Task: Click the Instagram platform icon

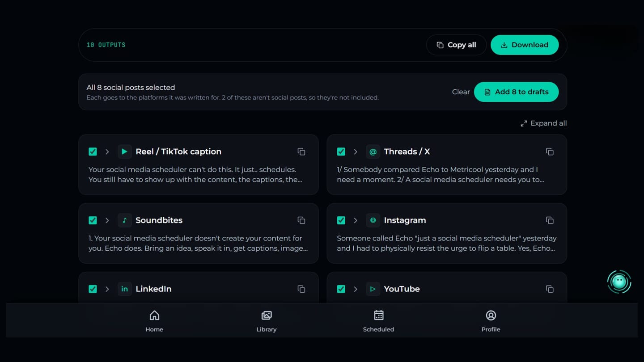Action: point(373,220)
